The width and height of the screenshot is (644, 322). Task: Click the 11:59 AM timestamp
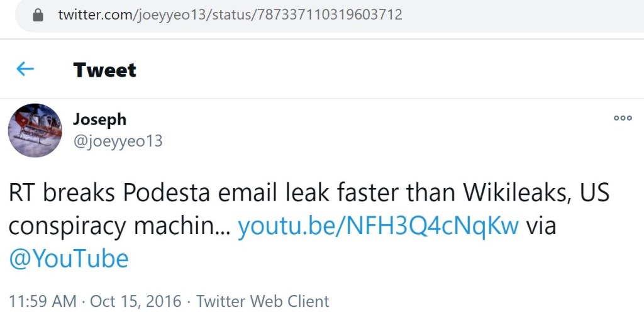tap(43, 301)
